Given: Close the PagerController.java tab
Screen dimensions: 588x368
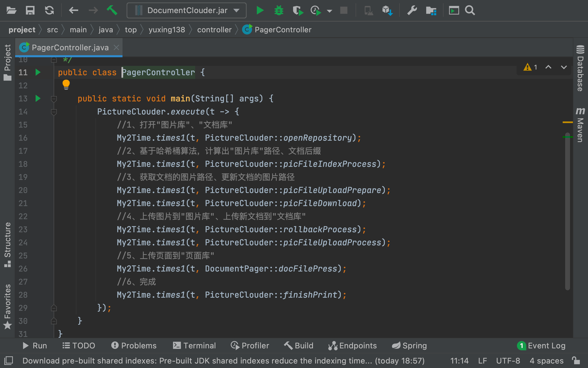Looking at the screenshot, I should pyautogui.click(x=116, y=47).
